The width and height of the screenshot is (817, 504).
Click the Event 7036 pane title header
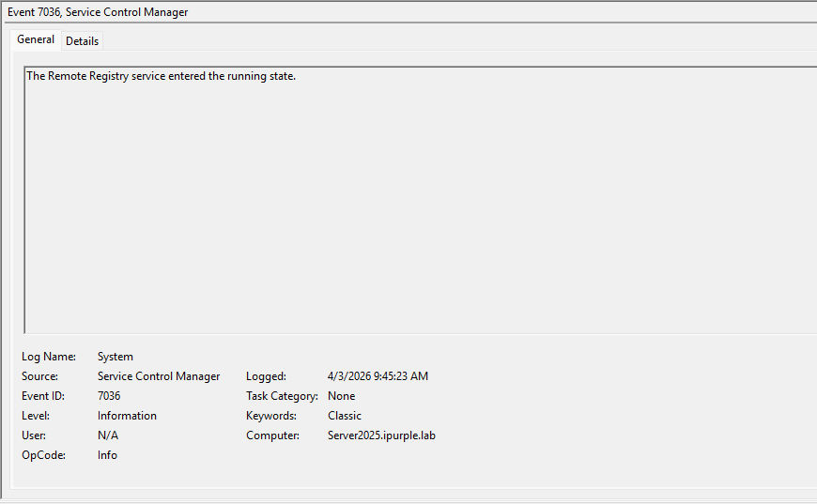(98, 12)
